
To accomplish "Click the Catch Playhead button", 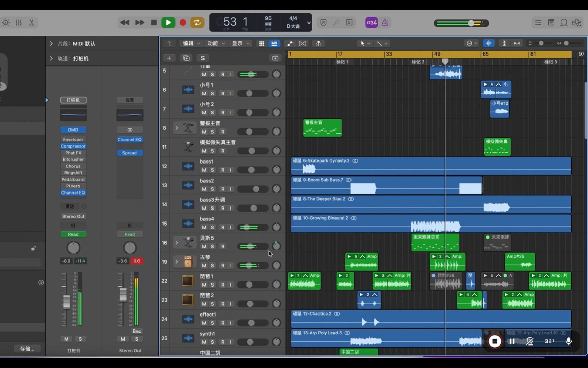I will [x=318, y=43].
